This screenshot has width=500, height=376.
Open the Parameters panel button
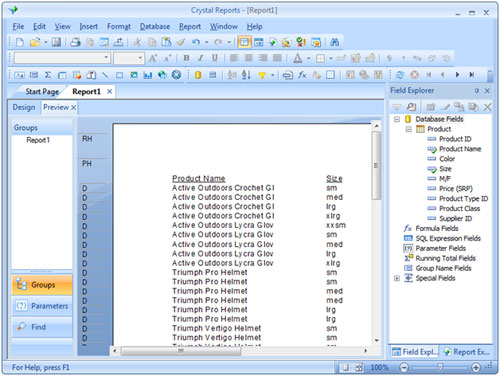point(42,306)
